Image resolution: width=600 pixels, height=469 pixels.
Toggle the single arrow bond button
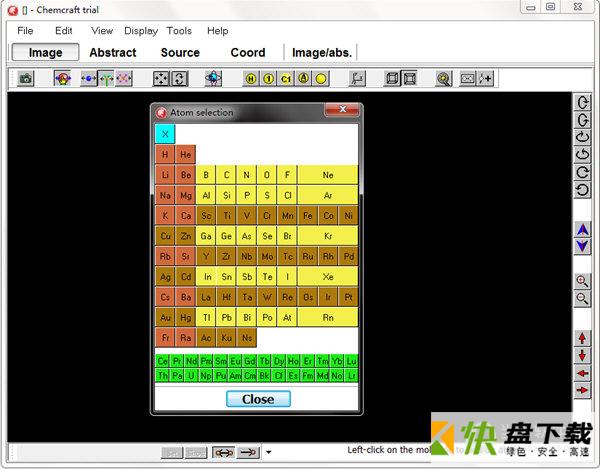point(248,453)
